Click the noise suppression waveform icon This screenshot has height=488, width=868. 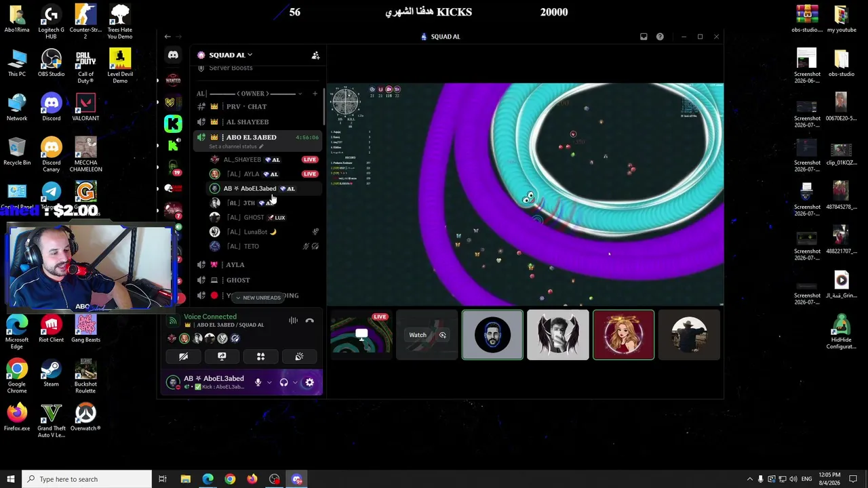tap(293, 321)
